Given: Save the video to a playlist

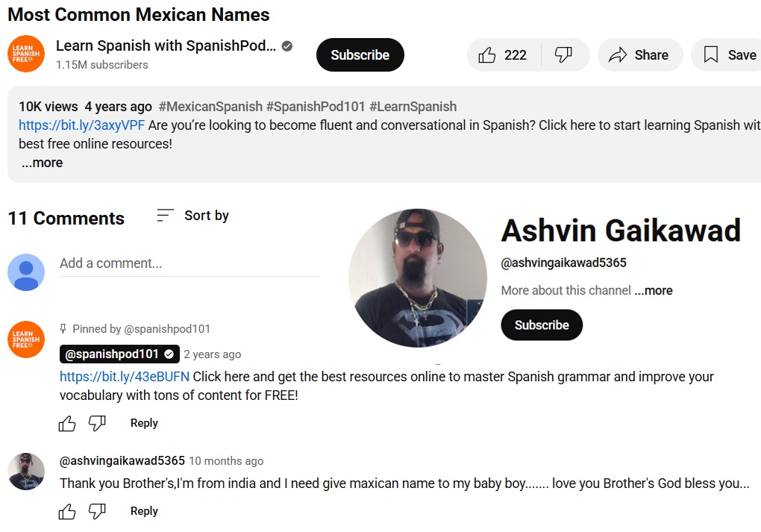Looking at the screenshot, I should coord(729,55).
